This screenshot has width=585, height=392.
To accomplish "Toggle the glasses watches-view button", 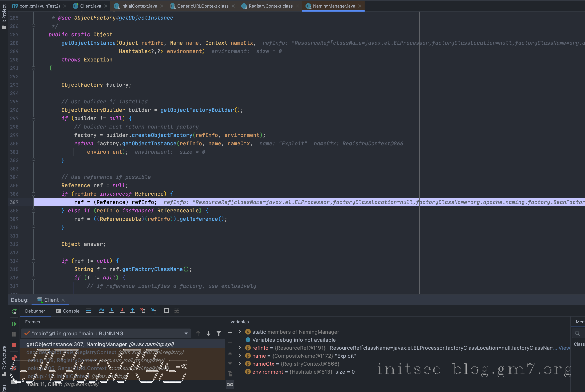I will tap(230, 384).
